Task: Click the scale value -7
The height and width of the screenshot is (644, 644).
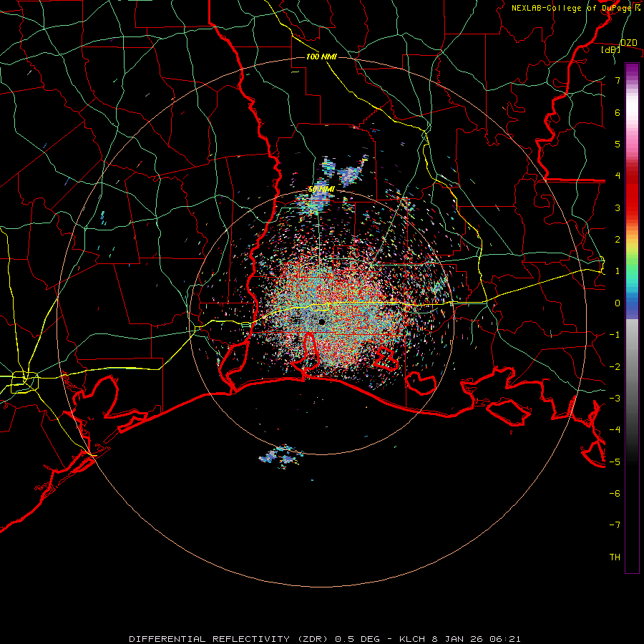Action: pyautogui.click(x=615, y=525)
